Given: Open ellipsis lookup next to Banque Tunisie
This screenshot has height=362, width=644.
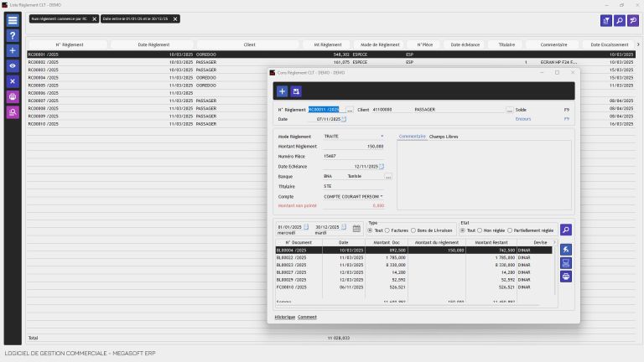Looking at the screenshot, I should click(388, 177).
